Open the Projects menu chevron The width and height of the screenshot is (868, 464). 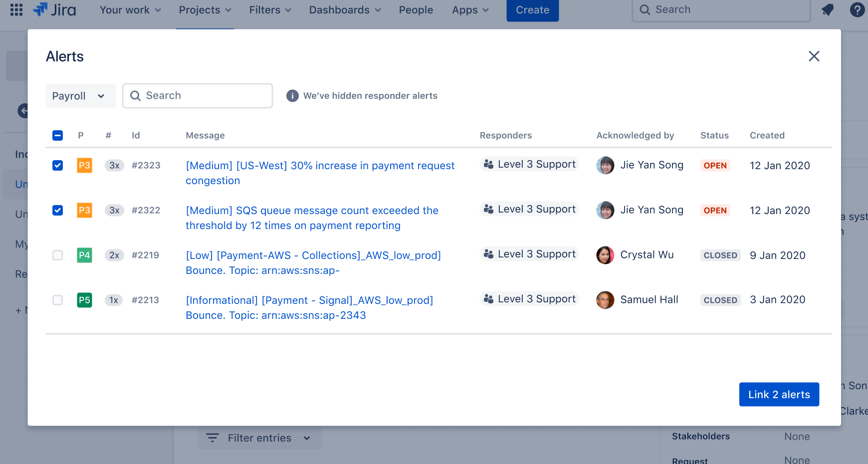(228, 9)
